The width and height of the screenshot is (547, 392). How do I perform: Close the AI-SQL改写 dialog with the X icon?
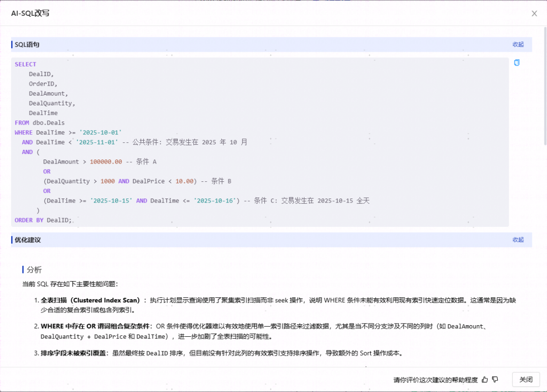click(x=534, y=13)
